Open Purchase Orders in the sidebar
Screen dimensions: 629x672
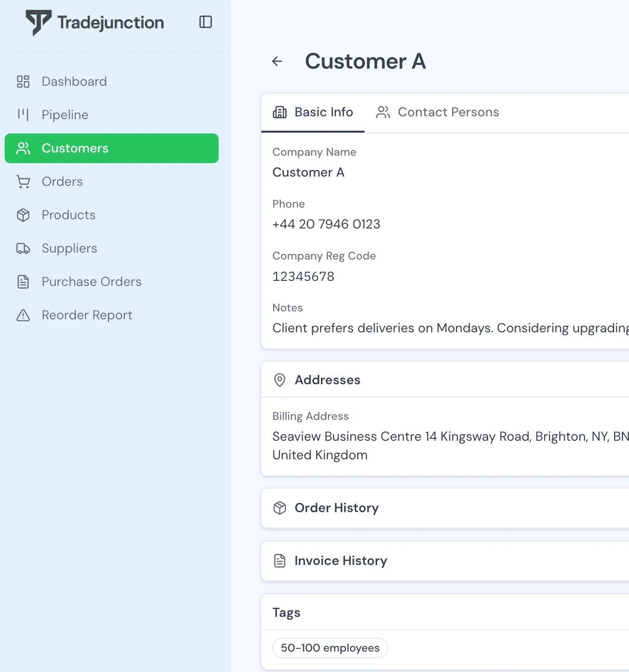click(x=112, y=282)
